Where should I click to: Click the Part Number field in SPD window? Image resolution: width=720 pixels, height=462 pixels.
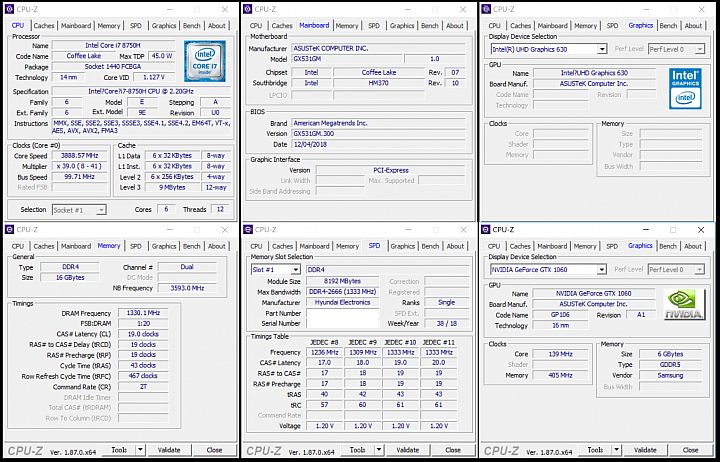coord(343,313)
